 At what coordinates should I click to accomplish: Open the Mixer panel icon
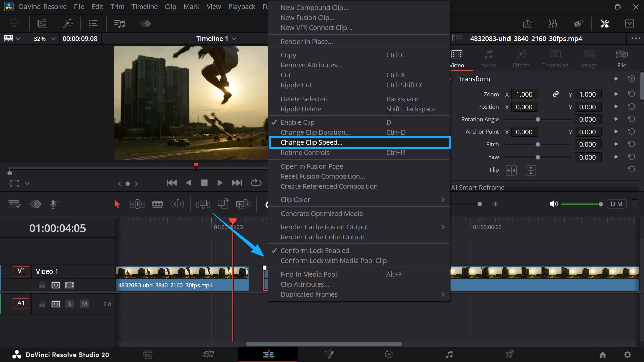click(552, 23)
